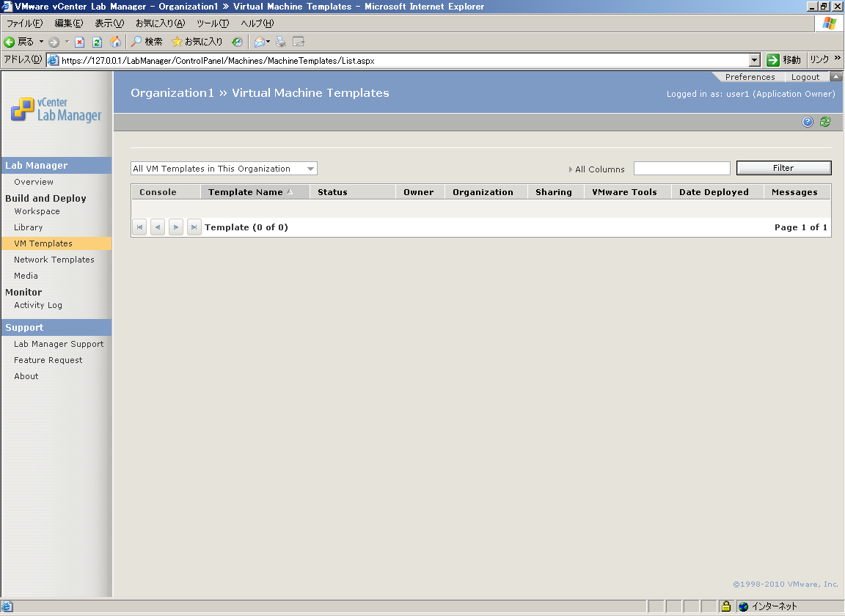The height and width of the screenshot is (616, 845).
Task: Click the Internet zone globe icon
Action: coord(744,606)
